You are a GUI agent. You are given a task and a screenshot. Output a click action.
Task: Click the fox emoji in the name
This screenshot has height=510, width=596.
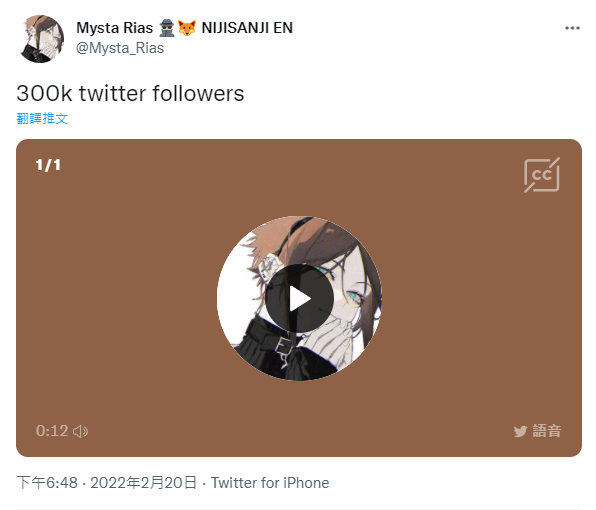(x=187, y=28)
